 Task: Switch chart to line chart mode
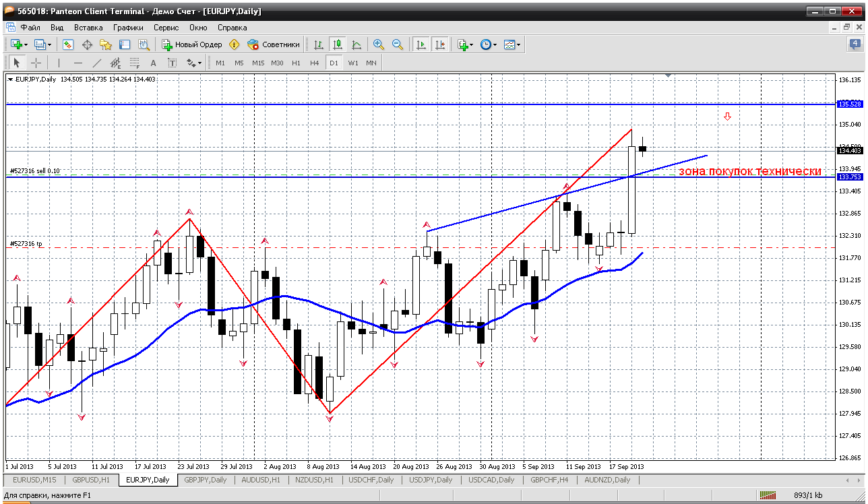tap(356, 44)
